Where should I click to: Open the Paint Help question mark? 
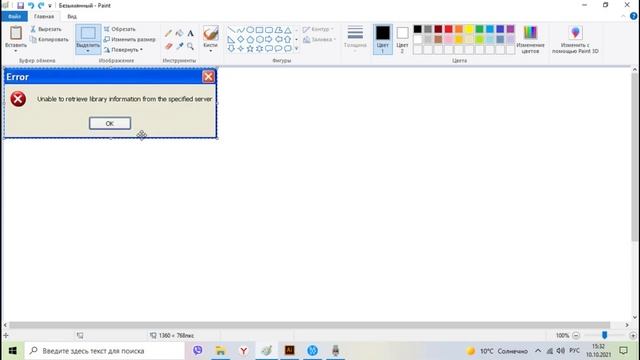point(633,16)
